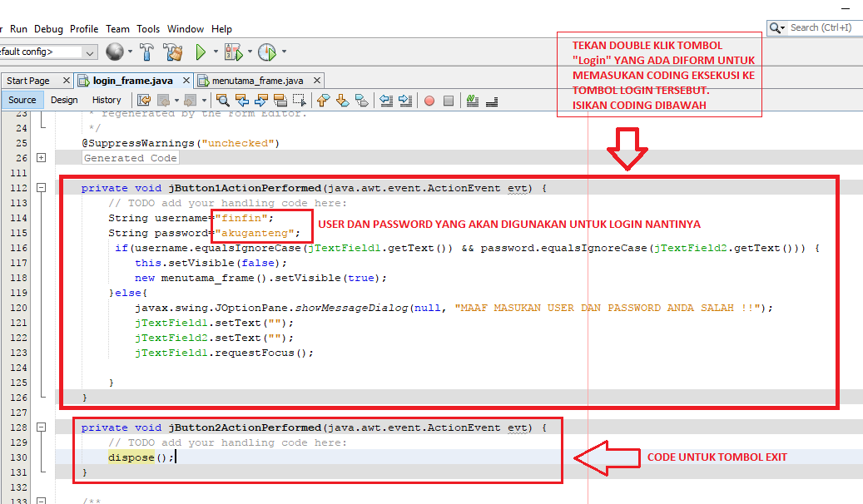
Task: Open the editor Forward history dropdown arrow
Action: [204, 101]
